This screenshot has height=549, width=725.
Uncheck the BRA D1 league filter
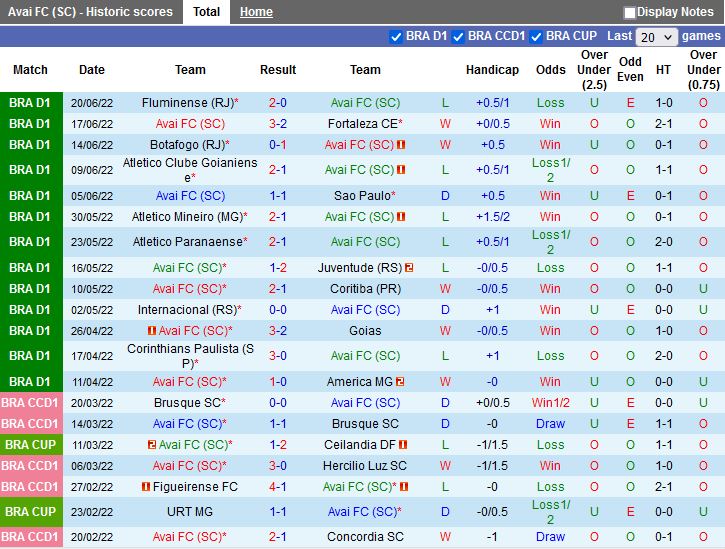(396, 36)
